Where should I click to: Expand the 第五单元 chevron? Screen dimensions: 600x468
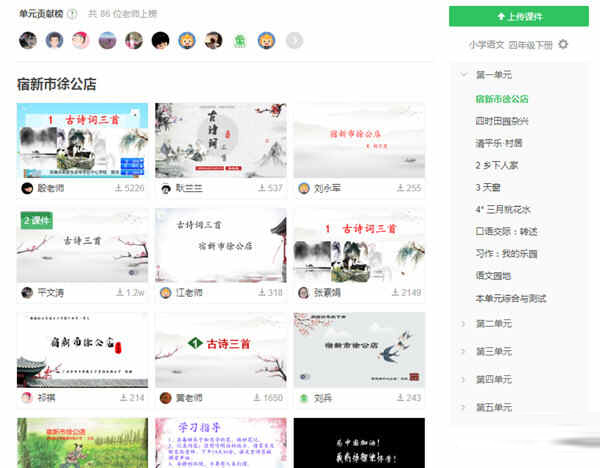[463, 408]
